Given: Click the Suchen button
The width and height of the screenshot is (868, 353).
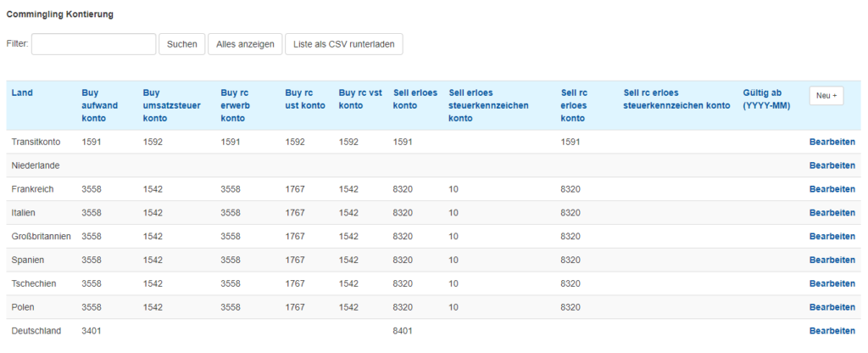Looking at the screenshot, I should [x=182, y=44].
